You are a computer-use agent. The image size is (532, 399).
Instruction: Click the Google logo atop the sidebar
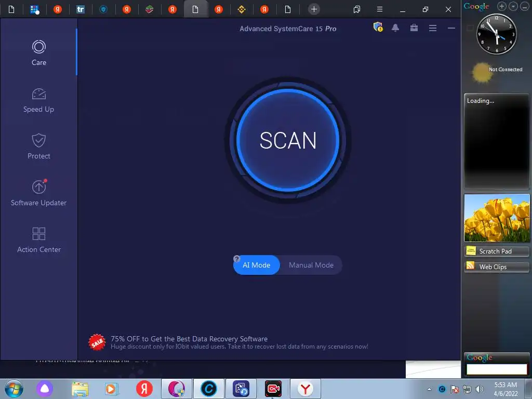click(x=476, y=6)
